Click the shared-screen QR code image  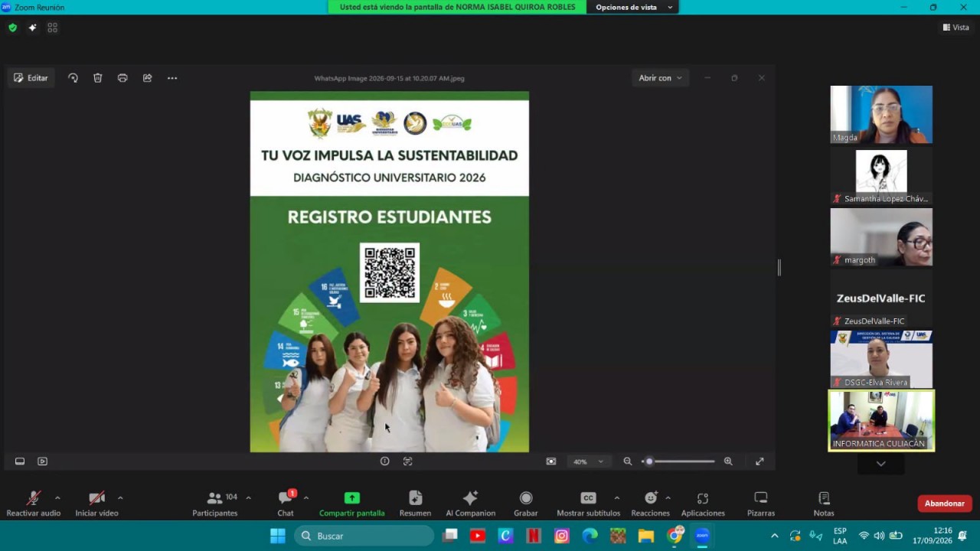390,272
